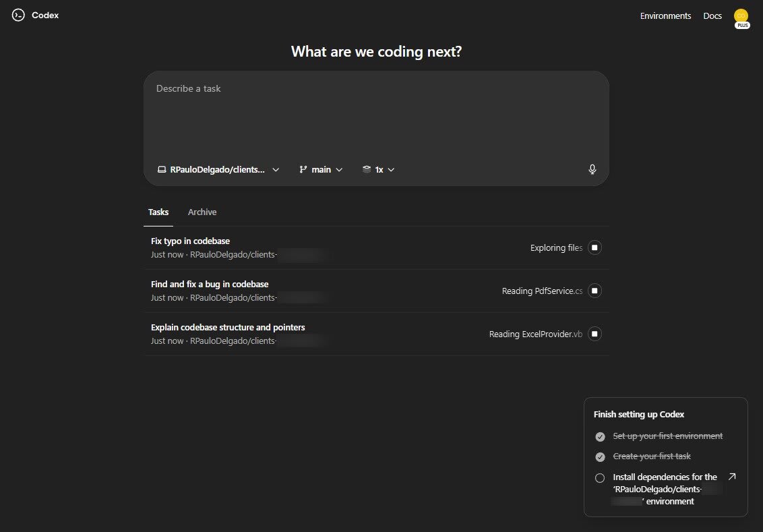
Task: Open the Environments page
Action: point(665,16)
